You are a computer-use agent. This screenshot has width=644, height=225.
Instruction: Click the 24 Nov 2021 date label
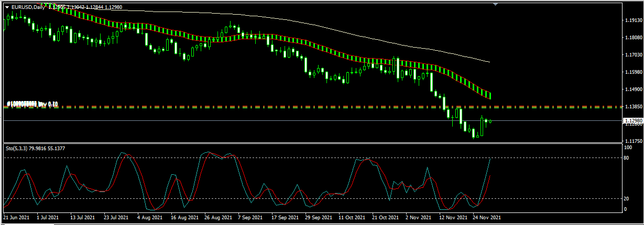coord(487,217)
